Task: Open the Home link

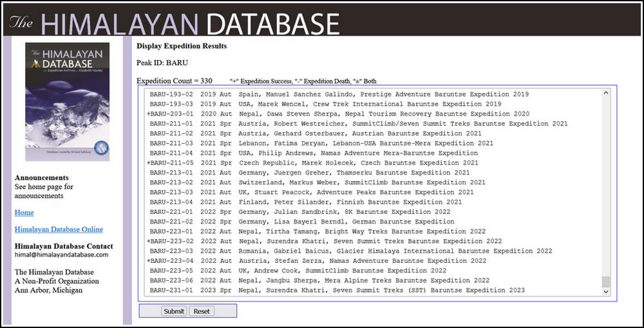Action: 24,213
